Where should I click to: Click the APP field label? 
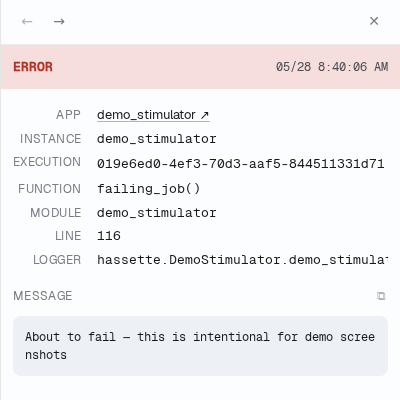68,115
